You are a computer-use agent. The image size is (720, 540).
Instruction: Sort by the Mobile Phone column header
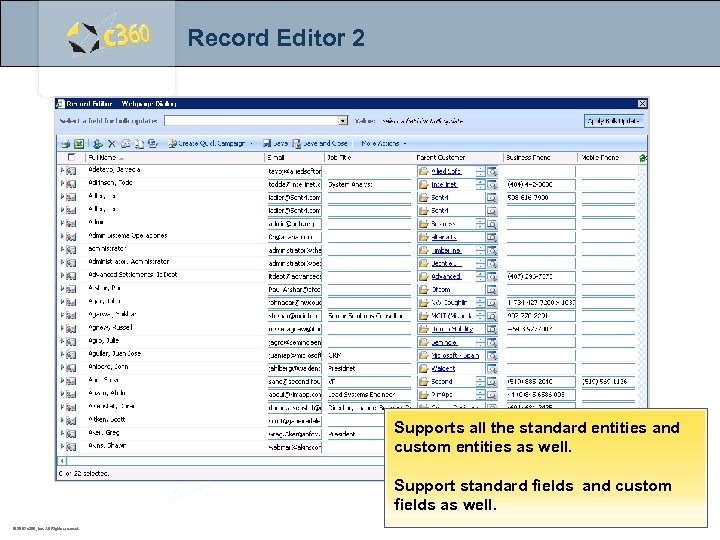click(608, 158)
